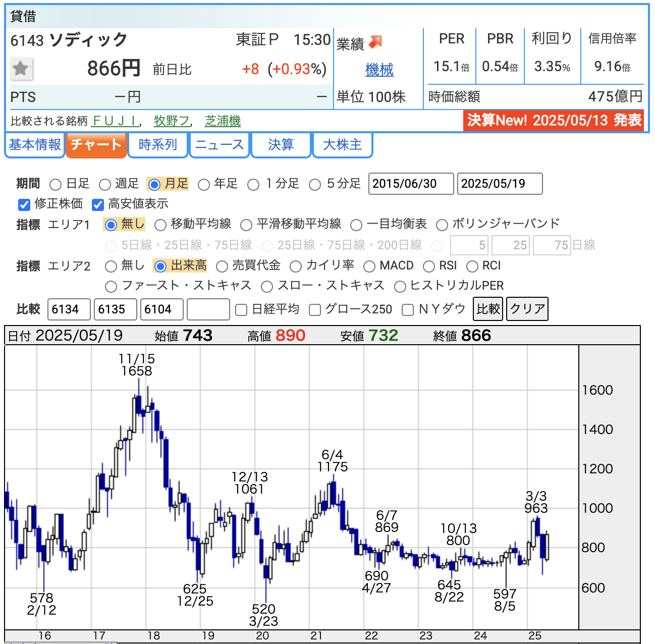
Task: Open compared stock FUJI link
Action: 115,121
